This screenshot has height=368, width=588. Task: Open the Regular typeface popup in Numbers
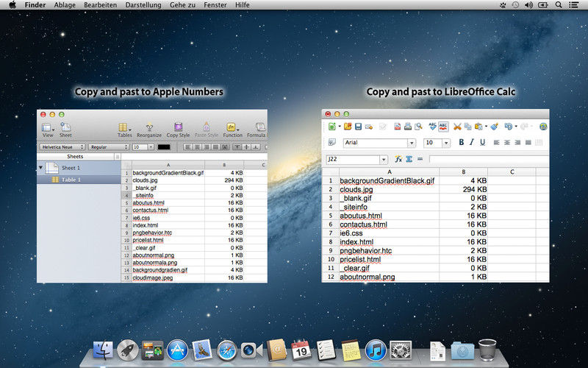(x=109, y=146)
